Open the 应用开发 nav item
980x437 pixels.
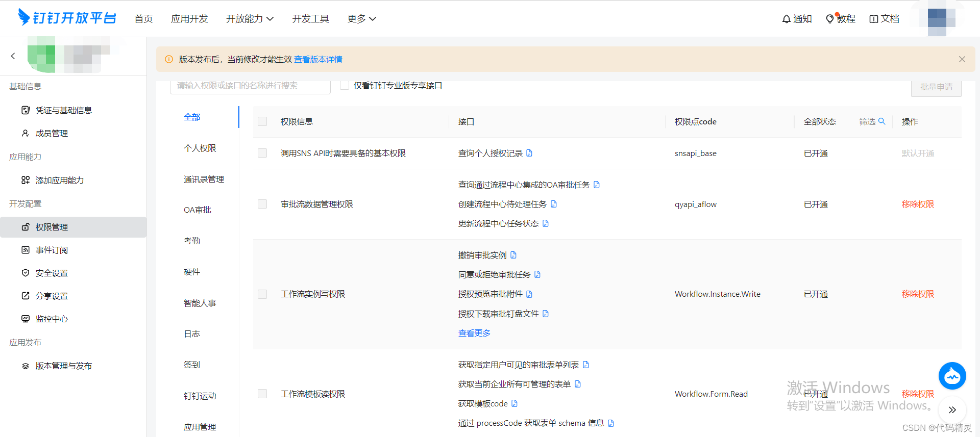click(189, 19)
